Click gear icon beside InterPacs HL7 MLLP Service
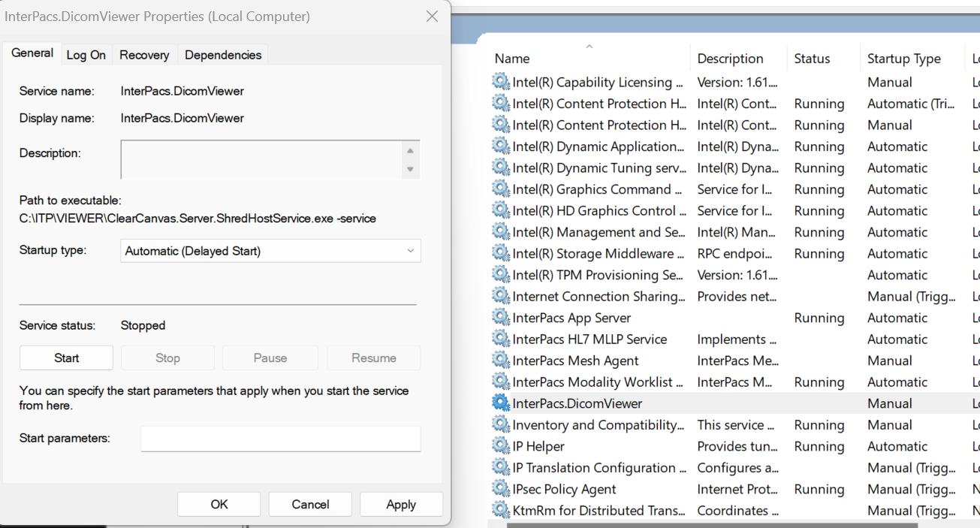The height and width of the screenshot is (528, 980). [x=501, y=339]
